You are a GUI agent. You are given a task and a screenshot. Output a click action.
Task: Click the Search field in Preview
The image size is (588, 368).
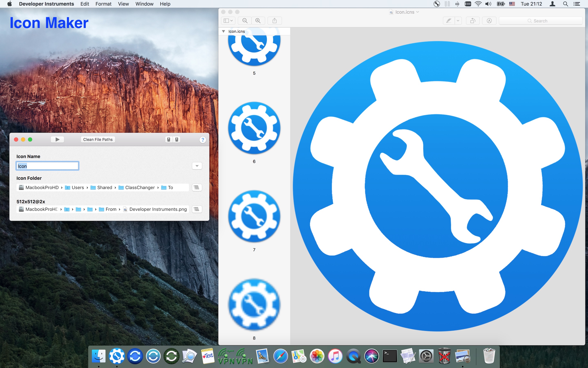click(541, 21)
